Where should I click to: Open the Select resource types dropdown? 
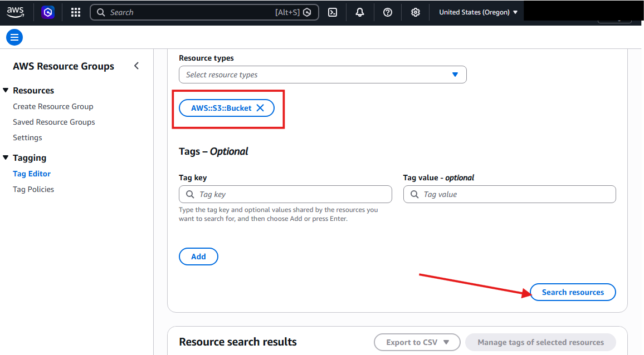click(323, 75)
